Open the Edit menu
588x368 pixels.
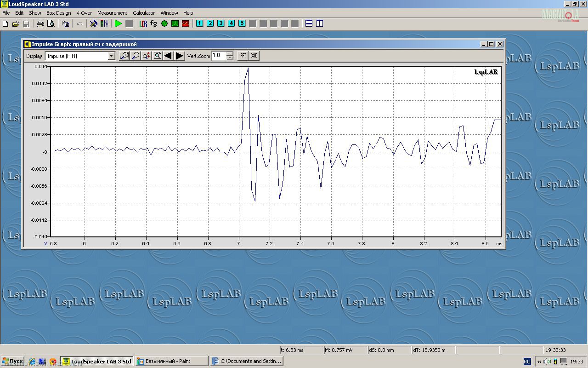pos(19,13)
